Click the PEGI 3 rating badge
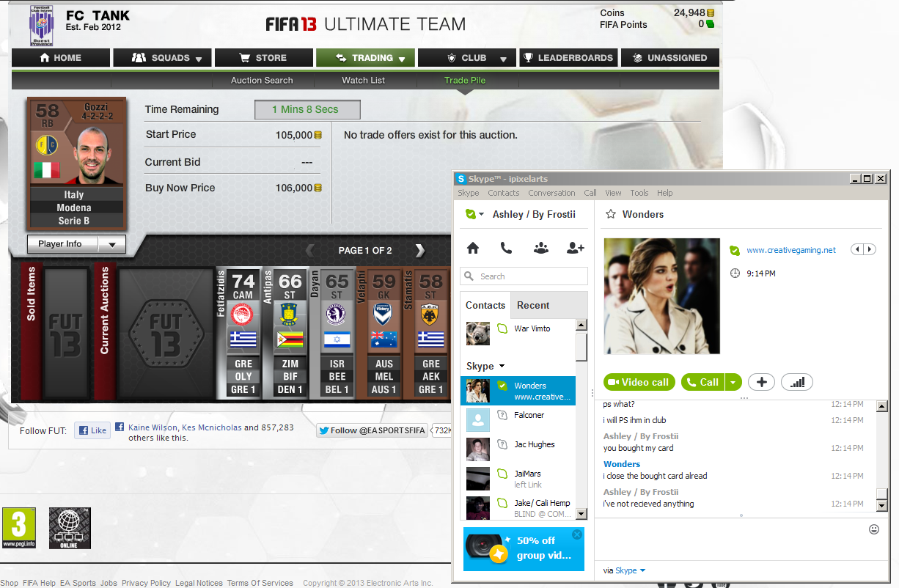The width and height of the screenshot is (899, 588). point(19,528)
